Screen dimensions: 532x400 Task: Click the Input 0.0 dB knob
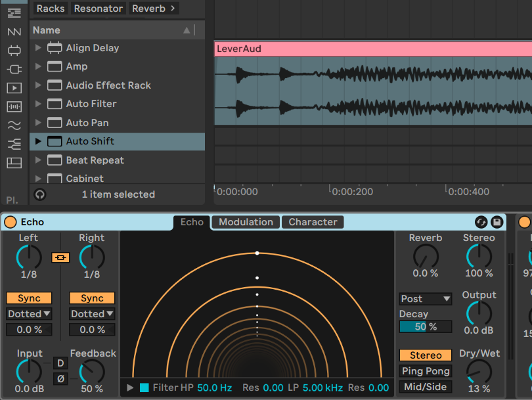(29, 372)
